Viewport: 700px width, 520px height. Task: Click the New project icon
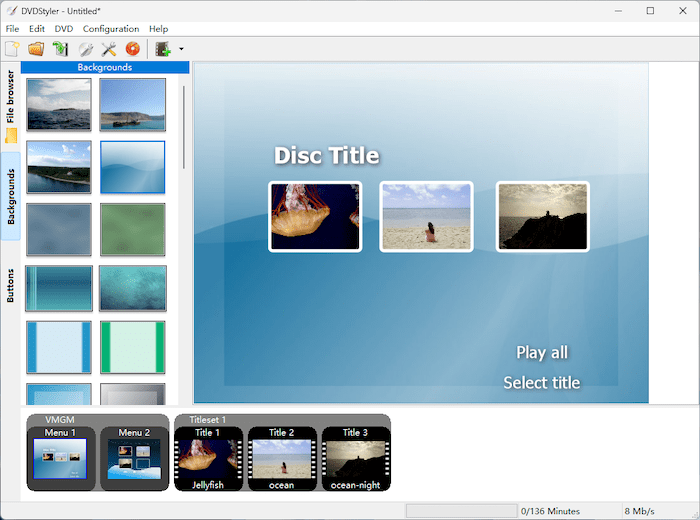(x=12, y=48)
